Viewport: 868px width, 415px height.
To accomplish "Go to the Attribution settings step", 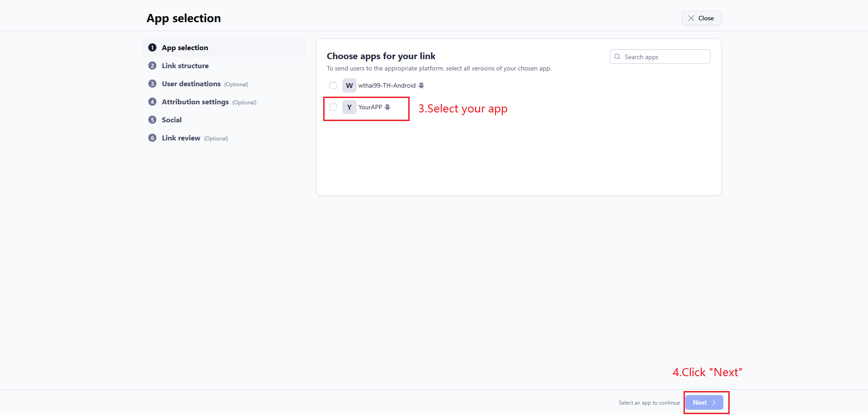I will (224, 102).
